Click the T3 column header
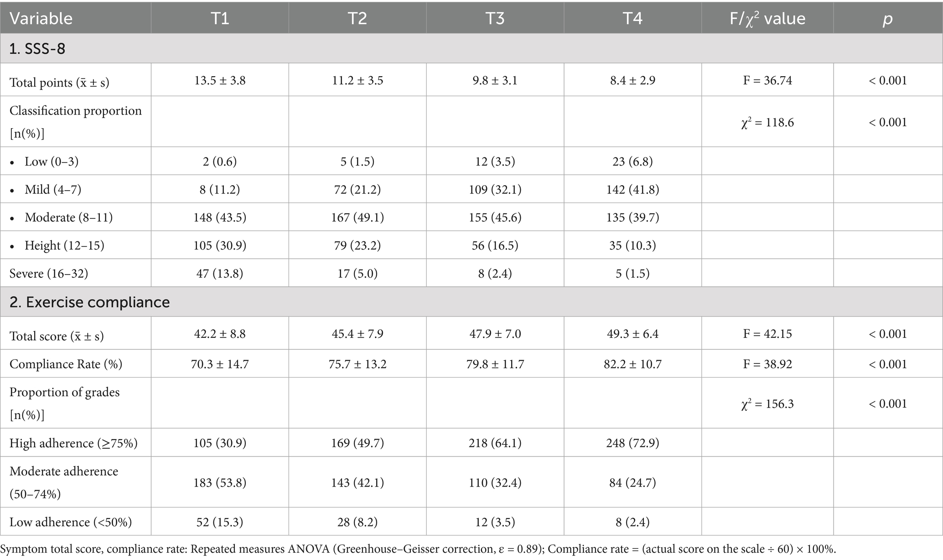Screen dimensions: 943x560 point(495,18)
